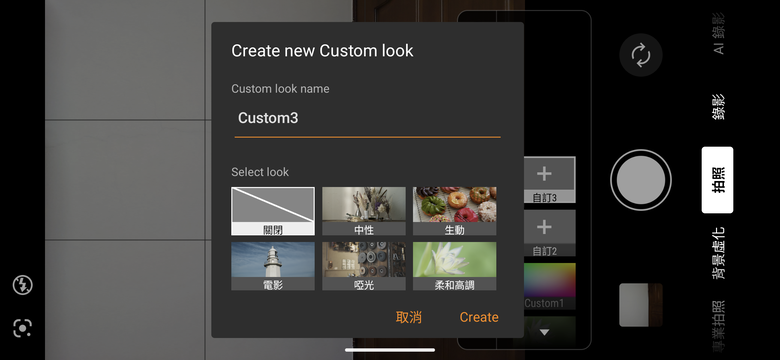Image resolution: width=780 pixels, height=360 pixels.
Task: Open the last photo gallery thumbnail
Action: pos(641,305)
